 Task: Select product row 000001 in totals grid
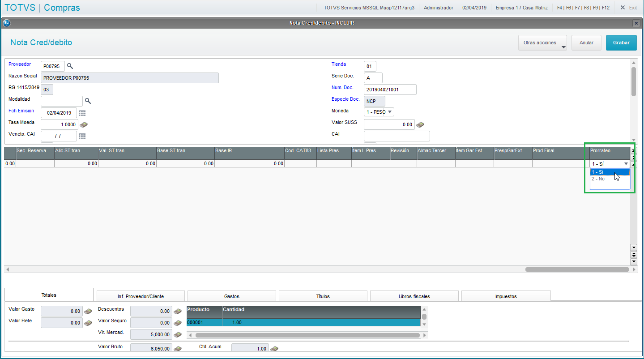303,322
